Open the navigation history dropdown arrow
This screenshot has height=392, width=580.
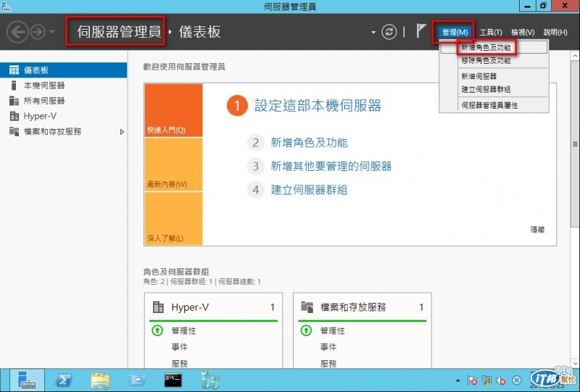point(51,32)
